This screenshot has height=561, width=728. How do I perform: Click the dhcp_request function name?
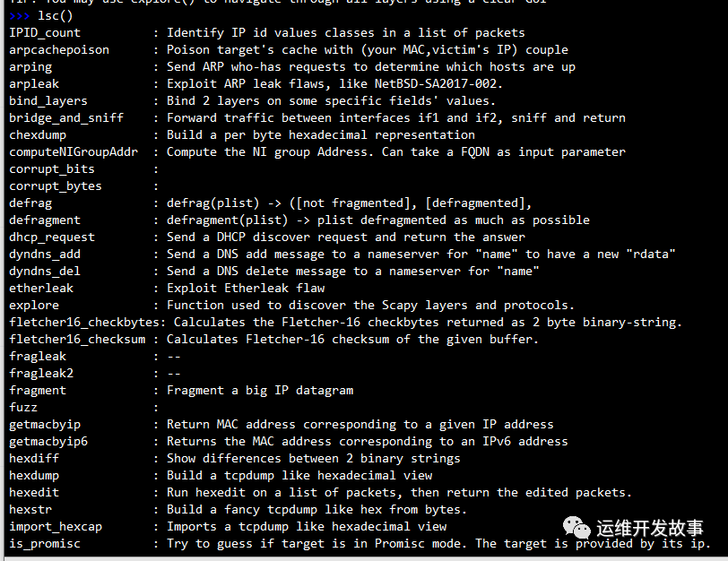coord(52,237)
